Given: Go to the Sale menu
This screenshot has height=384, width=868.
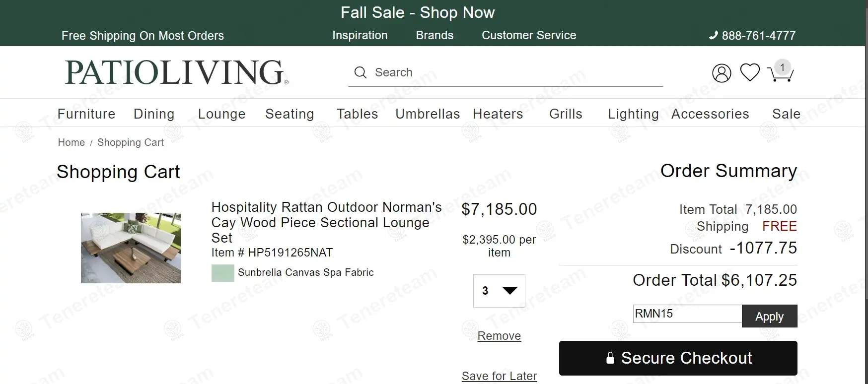Looking at the screenshot, I should pos(786,114).
